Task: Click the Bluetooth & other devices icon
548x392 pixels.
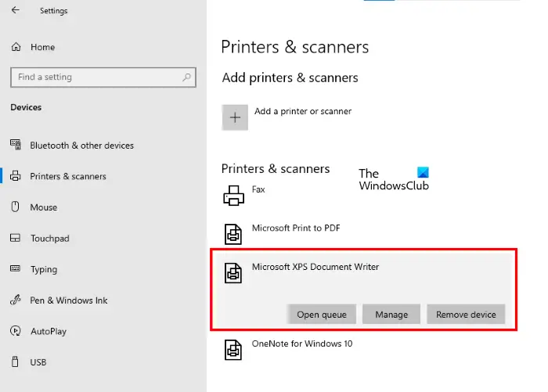Action: pos(16,145)
